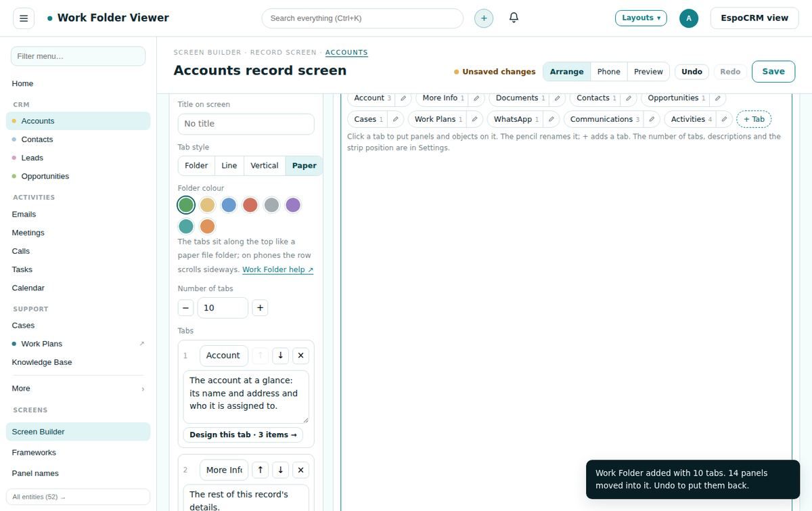Switch to Preview mode
This screenshot has height=511, width=812.
point(648,72)
